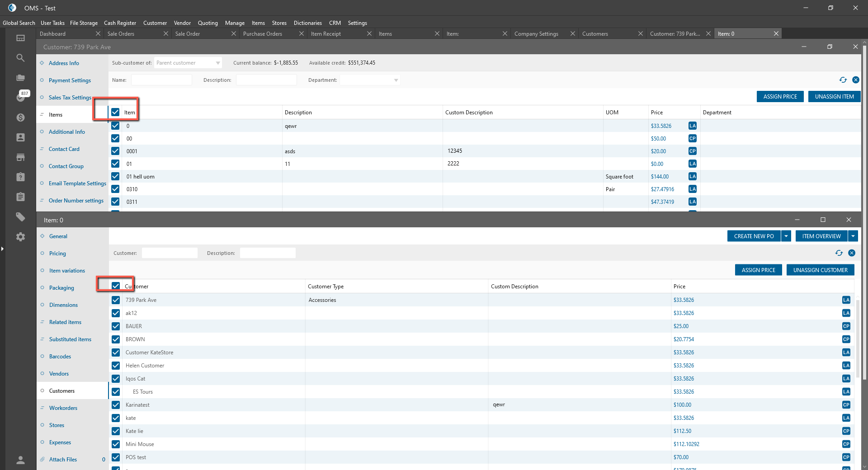The width and height of the screenshot is (868, 470).
Task: Toggle the checkbox for customer BAUER
Action: [116, 326]
